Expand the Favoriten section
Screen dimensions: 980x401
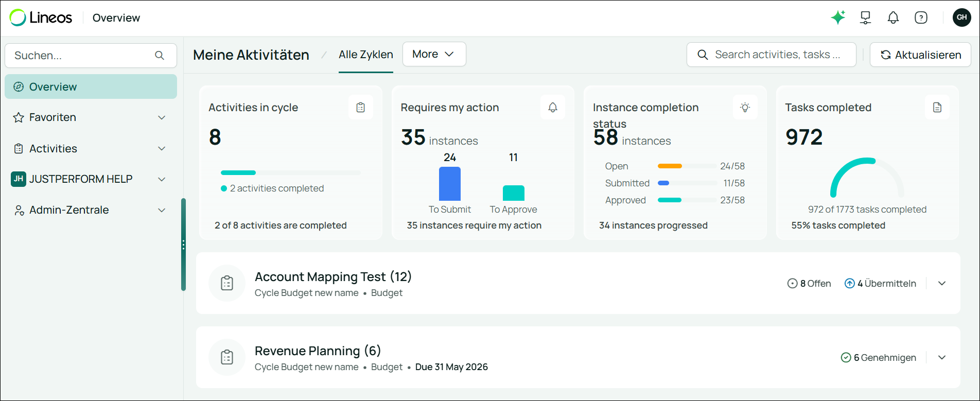coord(162,117)
